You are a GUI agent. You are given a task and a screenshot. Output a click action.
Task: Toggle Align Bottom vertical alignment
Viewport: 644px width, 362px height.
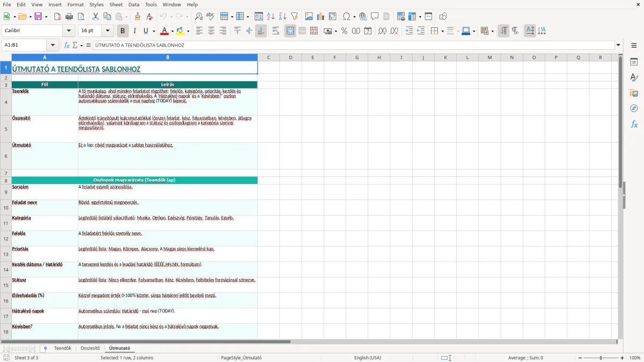tap(261, 31)
